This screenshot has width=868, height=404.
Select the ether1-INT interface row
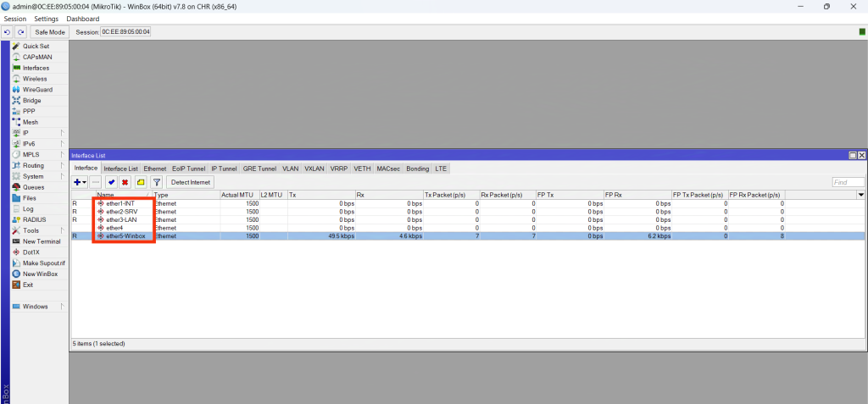click(120, 204)
